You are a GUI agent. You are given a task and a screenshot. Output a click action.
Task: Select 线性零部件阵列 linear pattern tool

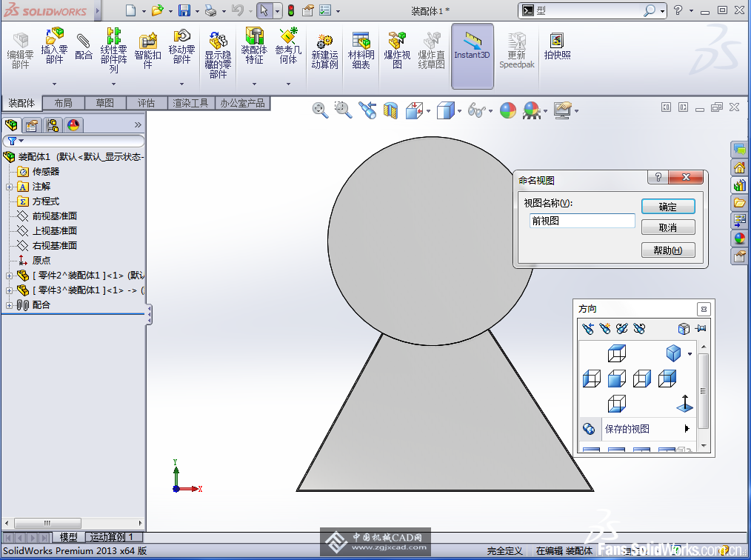[113, 50]
